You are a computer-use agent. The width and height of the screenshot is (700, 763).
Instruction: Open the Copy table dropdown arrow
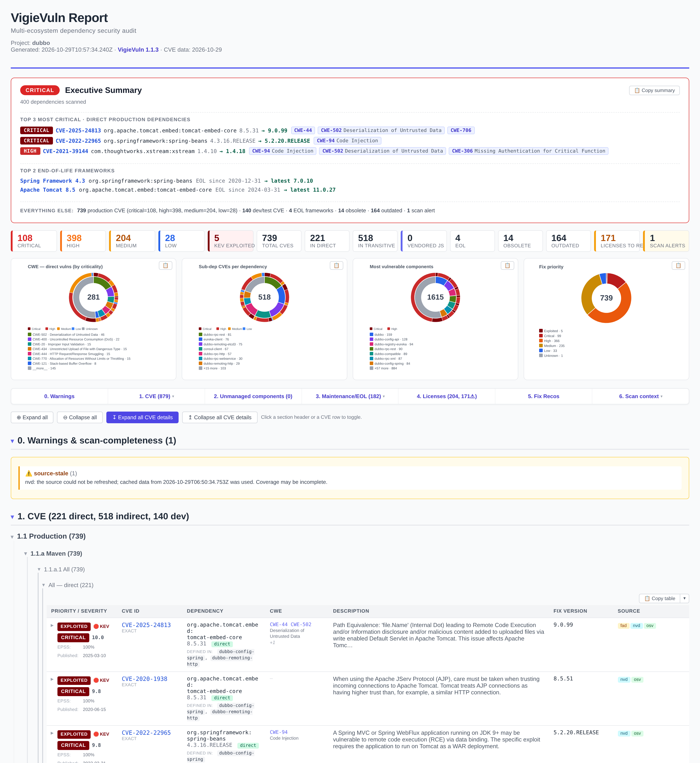point(685,599)
